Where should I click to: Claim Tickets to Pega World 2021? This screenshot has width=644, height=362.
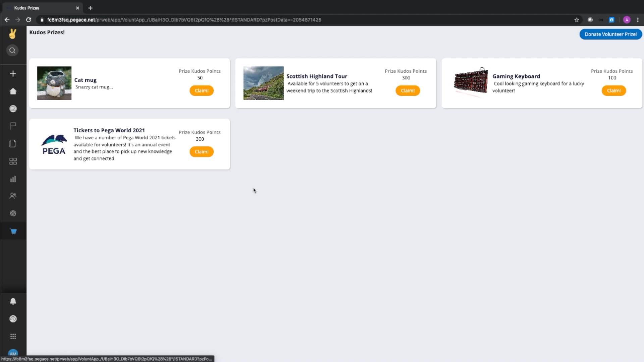coord(201,152)
